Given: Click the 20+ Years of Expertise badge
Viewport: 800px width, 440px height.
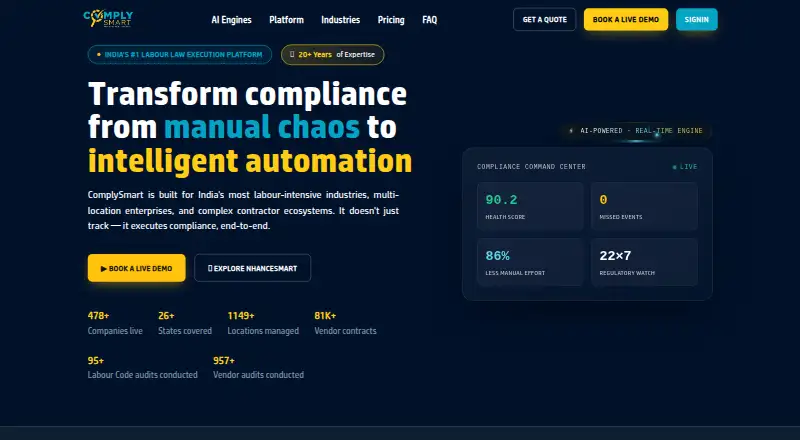Looking at the screenshot, I should coord(332,55).
